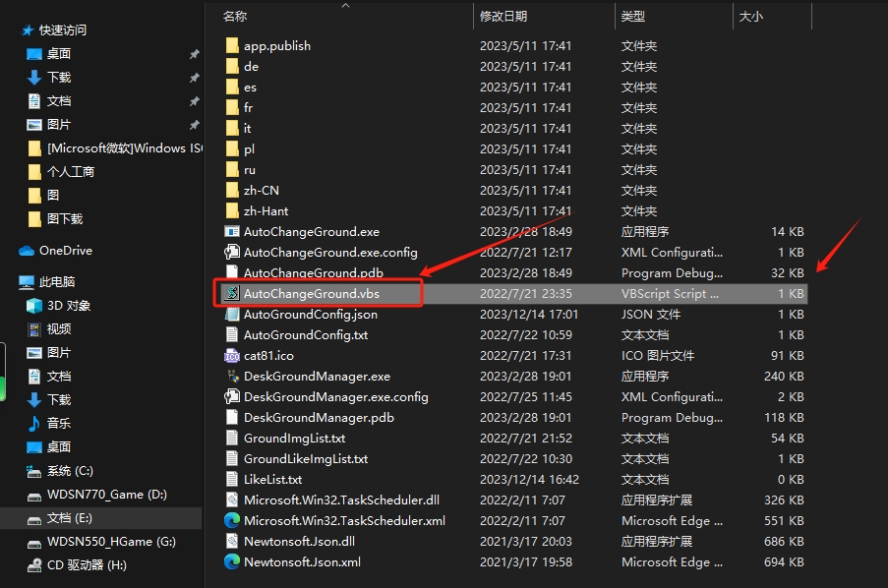Click the 2023/12/14 16:42 date of LikeList.txt
This screenshot has height=588, width=888.
(529, 479)
